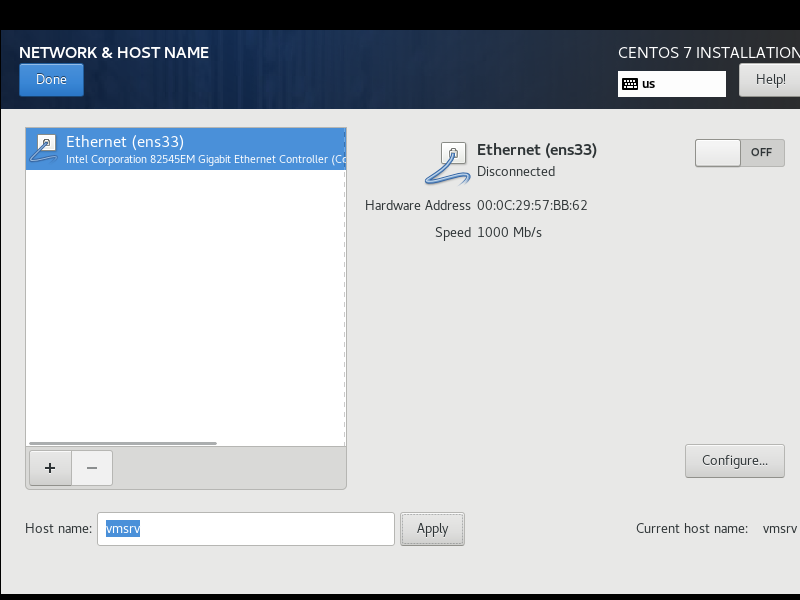Click the keyboard layout icon next to us
The height and width of the screenshot is (600, 800).
pyautogui.click(x=630, y=84)
